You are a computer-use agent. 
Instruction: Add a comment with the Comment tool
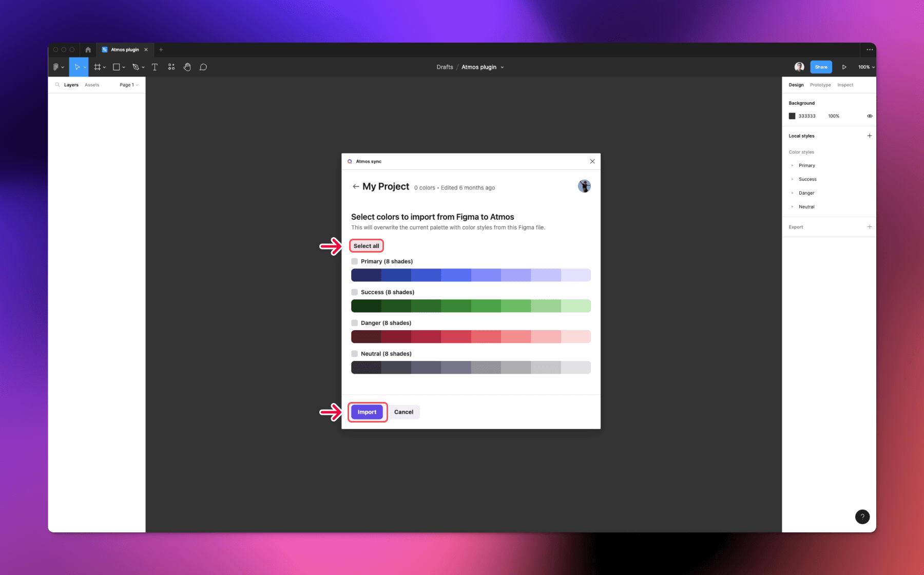click(x=203, y=67)
